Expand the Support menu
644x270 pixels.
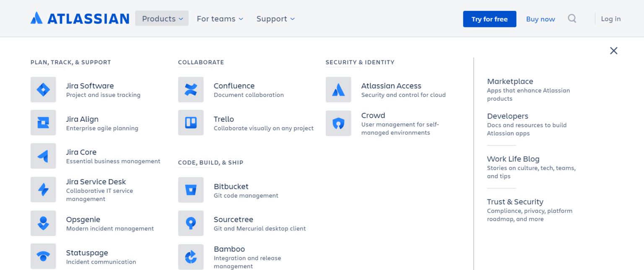pos(275,18)
